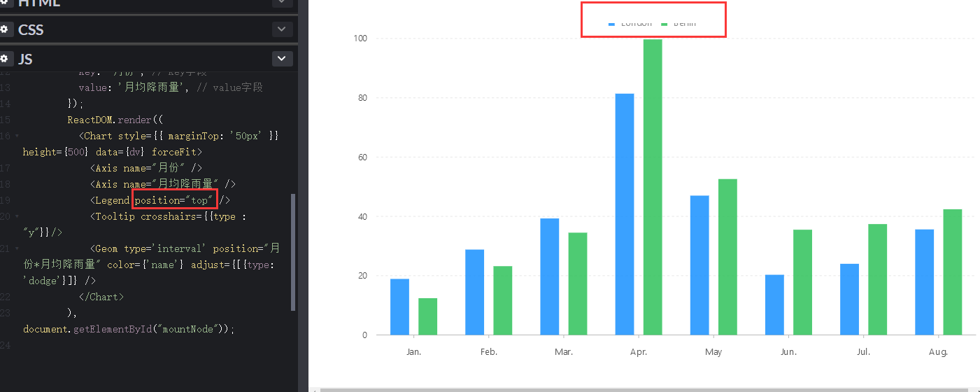980x392 pixels.
Task: Collapse the code fold arrow at line 16
Action: pyautogui.click(x=17, y=136)
